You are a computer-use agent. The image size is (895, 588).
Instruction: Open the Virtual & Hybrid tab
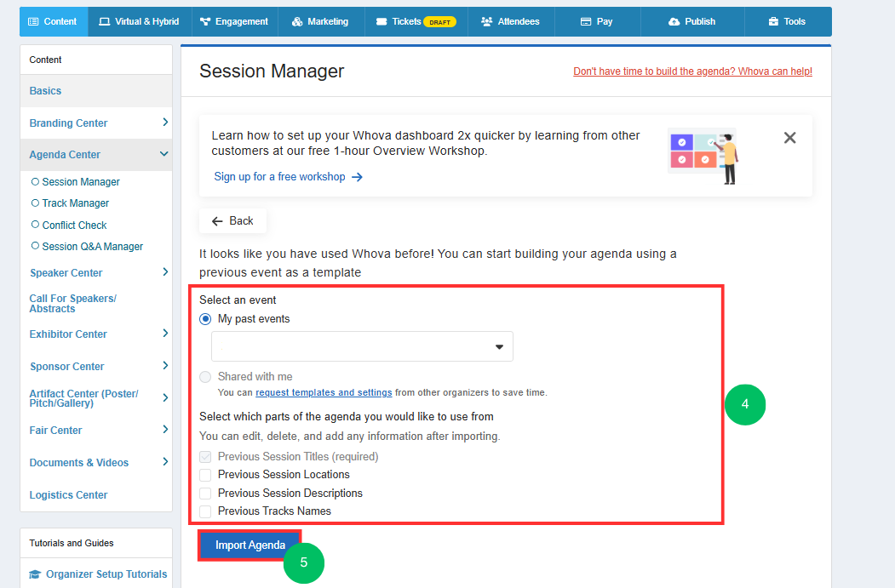tap(140, 21)
